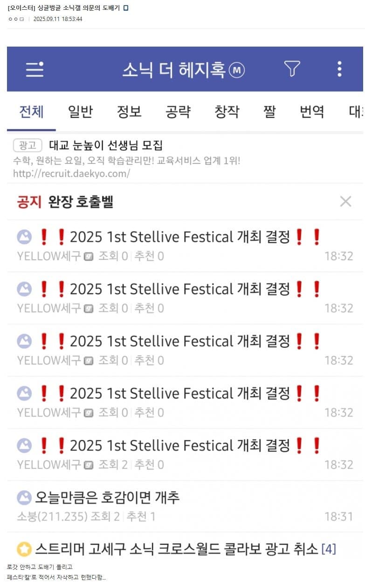Click the image icon on first Stellive post
The image size is (365, 588).
point(24,237)
